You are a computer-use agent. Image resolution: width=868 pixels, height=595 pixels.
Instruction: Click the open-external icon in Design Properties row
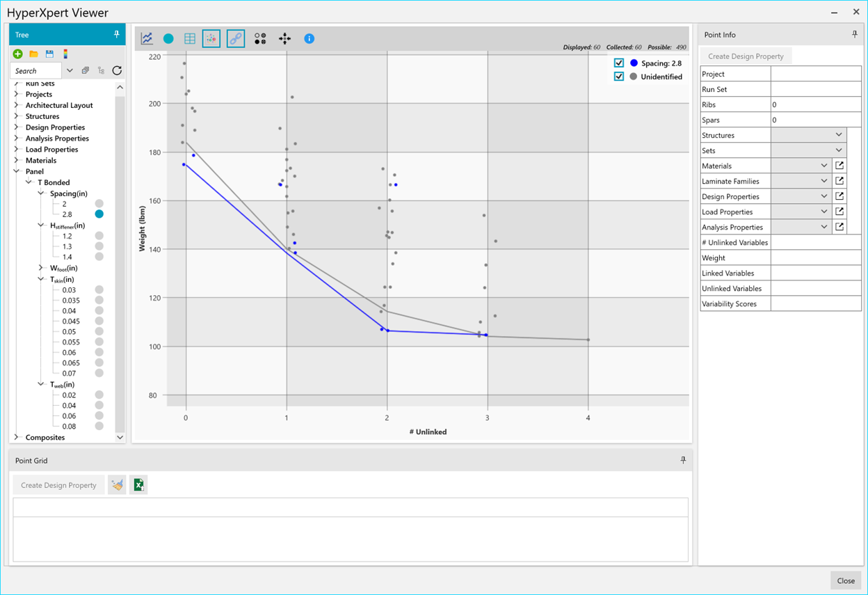point(839,196)
